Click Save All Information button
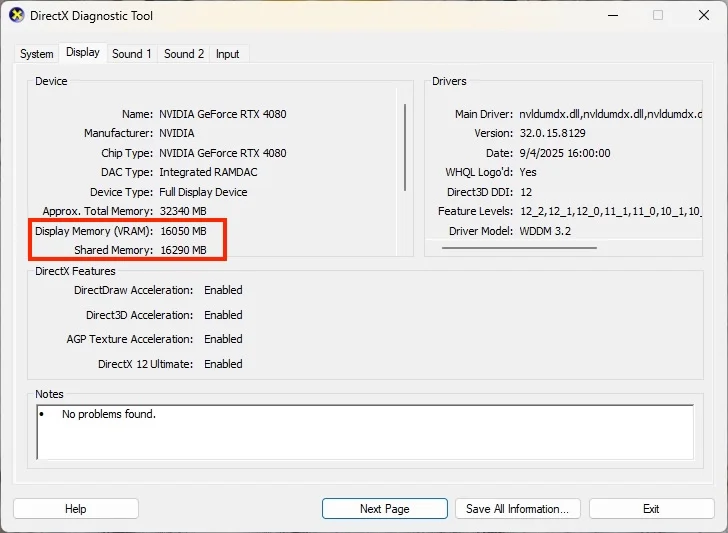This screenshot has width=728, height=533. pos(517,509)
